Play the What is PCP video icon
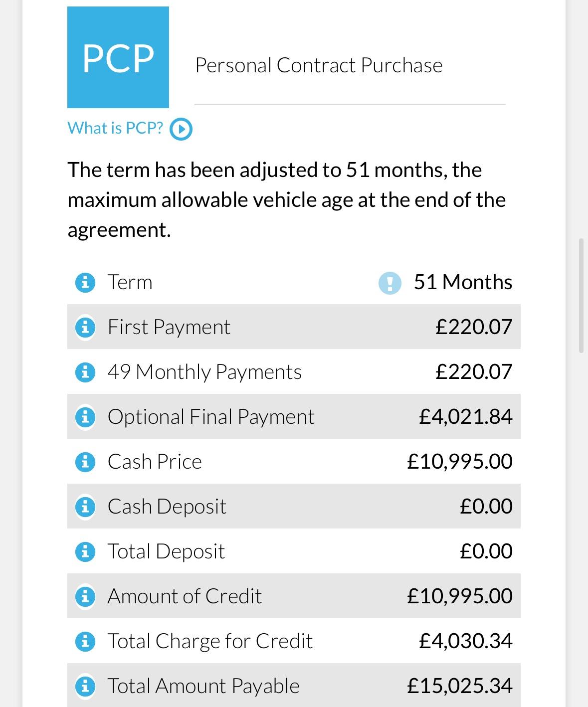Screen dimensions: 588x707 [x=181, y=130]
